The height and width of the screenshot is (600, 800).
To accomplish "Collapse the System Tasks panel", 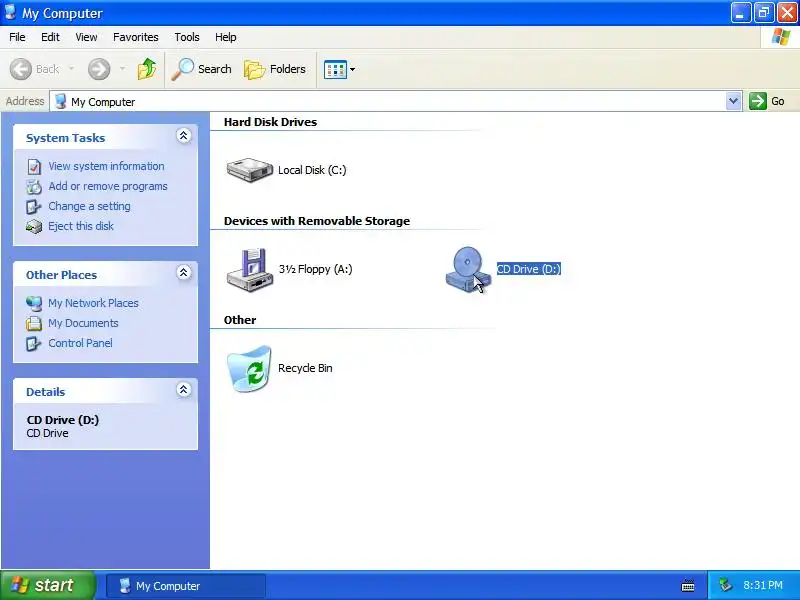I will pos(184,135).
